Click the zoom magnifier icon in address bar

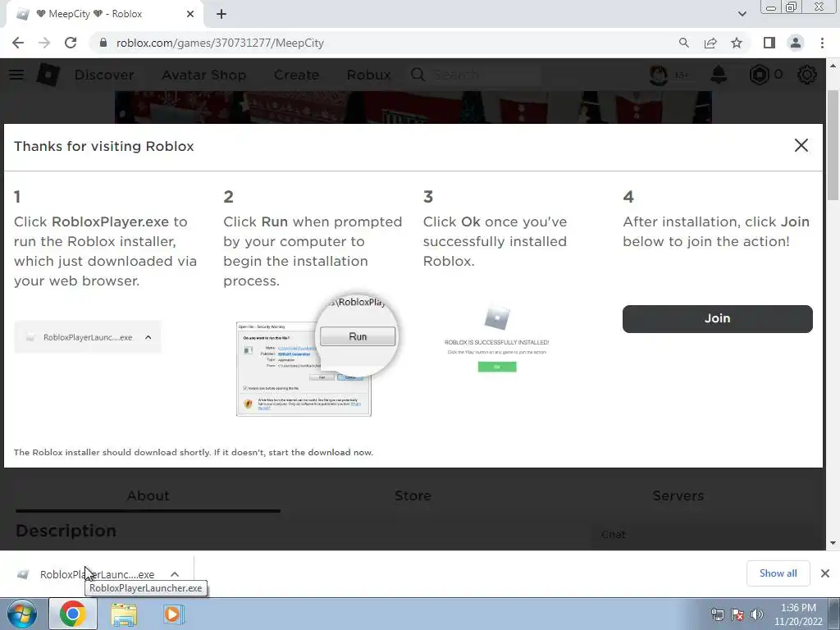tap(683, 43)
